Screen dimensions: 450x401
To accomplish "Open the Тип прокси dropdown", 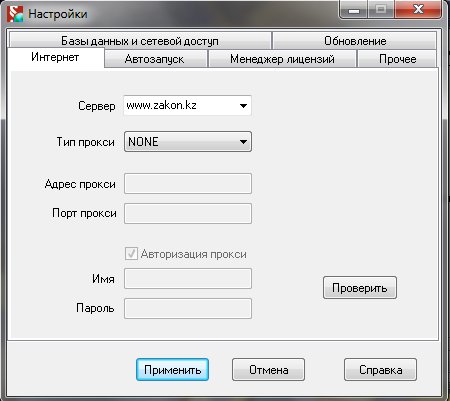I will tap(188, 142).
